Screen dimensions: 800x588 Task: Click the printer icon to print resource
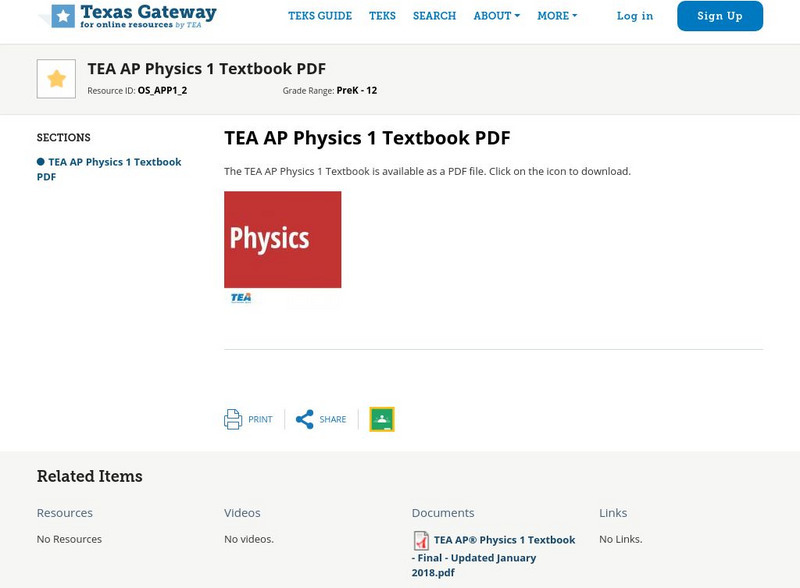pyautogui.click(x=231, y=418)
